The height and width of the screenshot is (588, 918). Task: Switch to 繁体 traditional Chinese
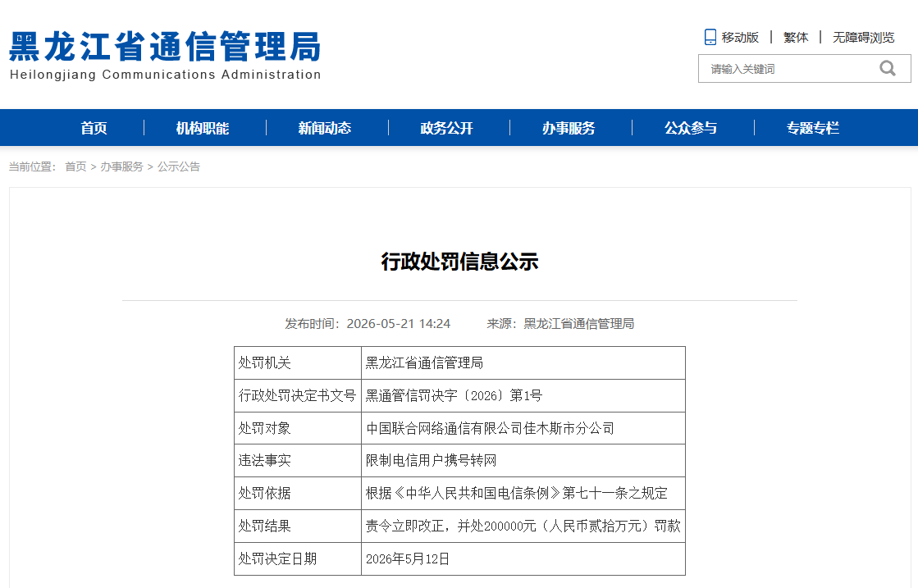pos(796,38)
